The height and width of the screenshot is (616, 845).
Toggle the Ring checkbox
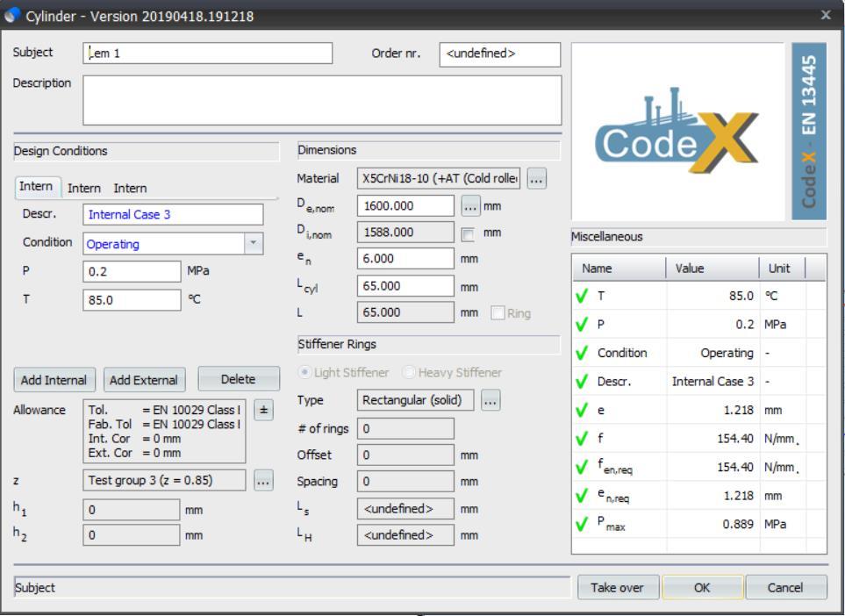click(x=498, y=313)
